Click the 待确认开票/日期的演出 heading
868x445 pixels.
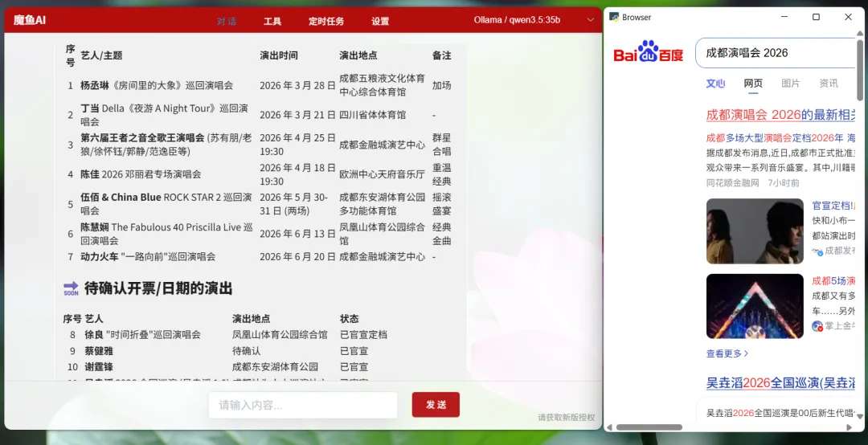[158, 288]
